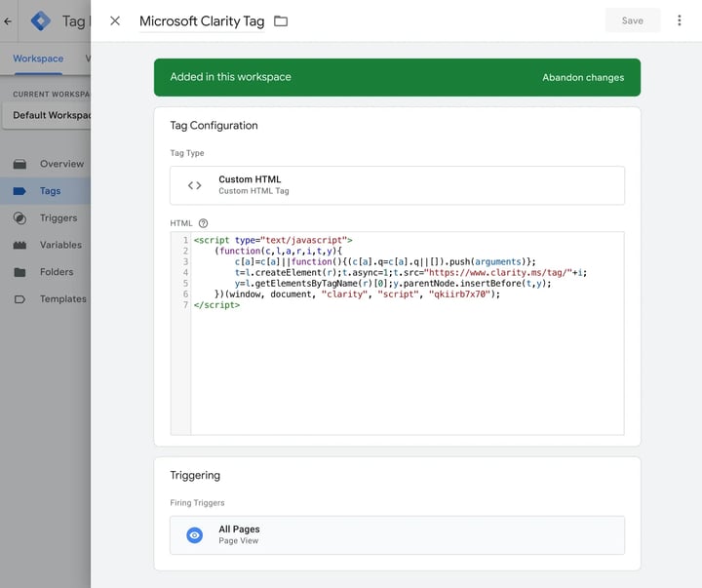Click the Added in this workspace text
This screenshot has width=702, height=588.
(230, 77)
